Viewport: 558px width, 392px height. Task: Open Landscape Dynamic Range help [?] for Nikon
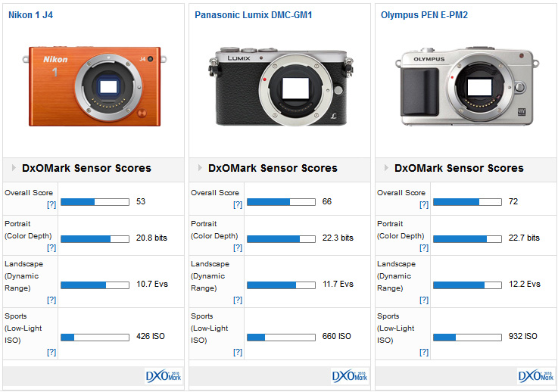[x=51, y=300]
